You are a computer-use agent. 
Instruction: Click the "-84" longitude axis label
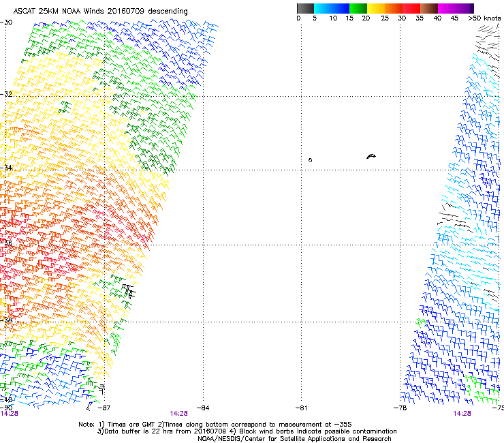(203, 408)
